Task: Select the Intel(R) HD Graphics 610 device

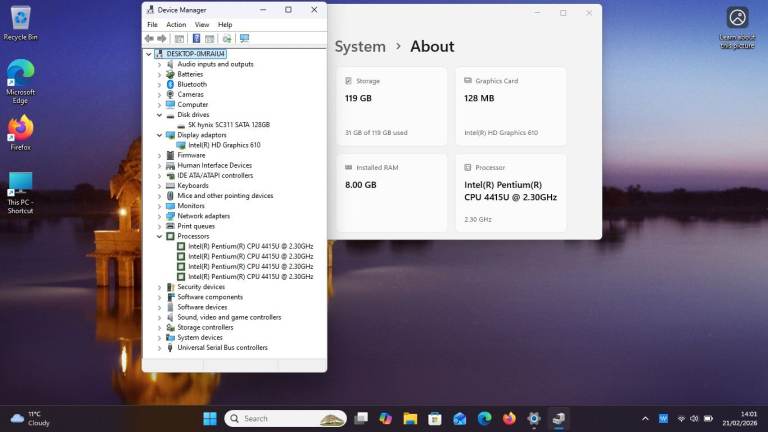Action: [x=222, y=145]
